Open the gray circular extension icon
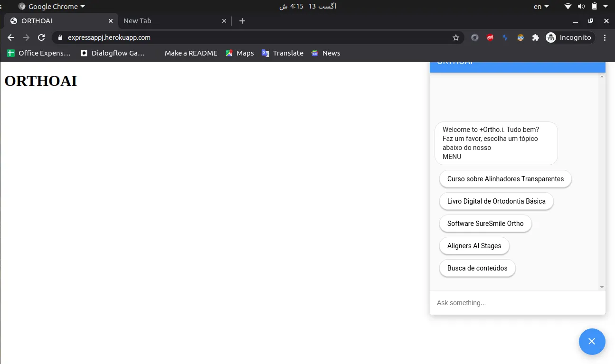 pyautogui.click(x=474, y=37)
